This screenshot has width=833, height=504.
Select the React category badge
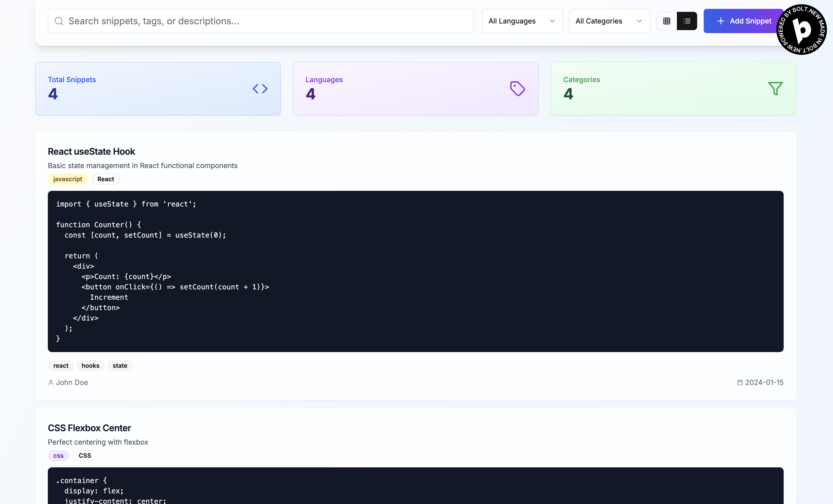click(106, 179)
